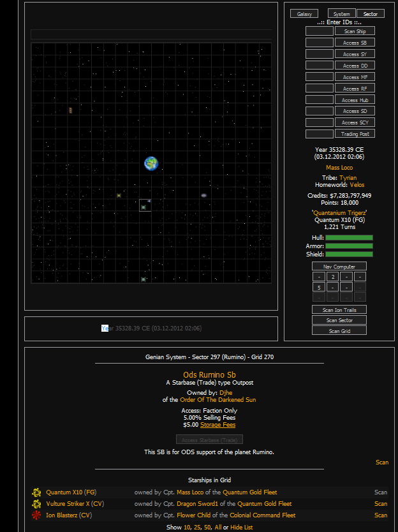Screen dimensions: 398x532
Task: Click the Quantum X10 ship icon in list
Action: pyautogui.click(x=36, y=492)
